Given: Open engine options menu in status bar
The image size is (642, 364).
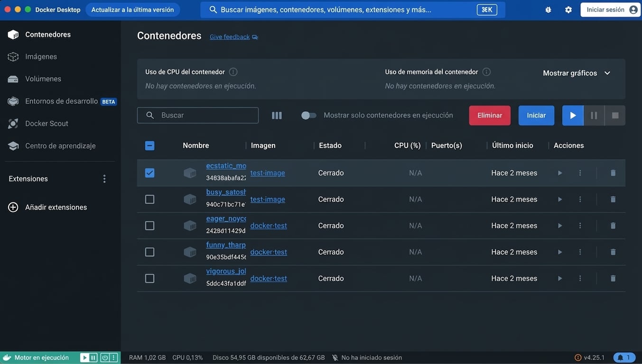Looking at the screenshot, I should tap(113, 358).
